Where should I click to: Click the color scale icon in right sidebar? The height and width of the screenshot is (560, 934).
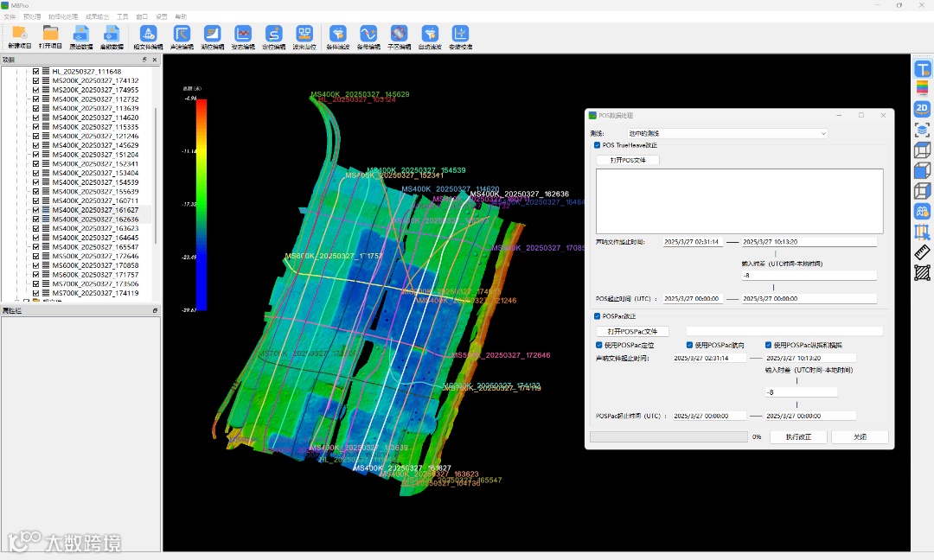[922, 89]
